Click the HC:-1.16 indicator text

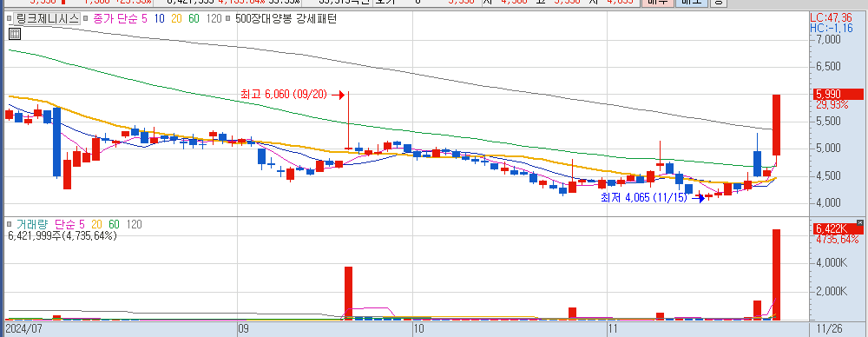point(832,27)
